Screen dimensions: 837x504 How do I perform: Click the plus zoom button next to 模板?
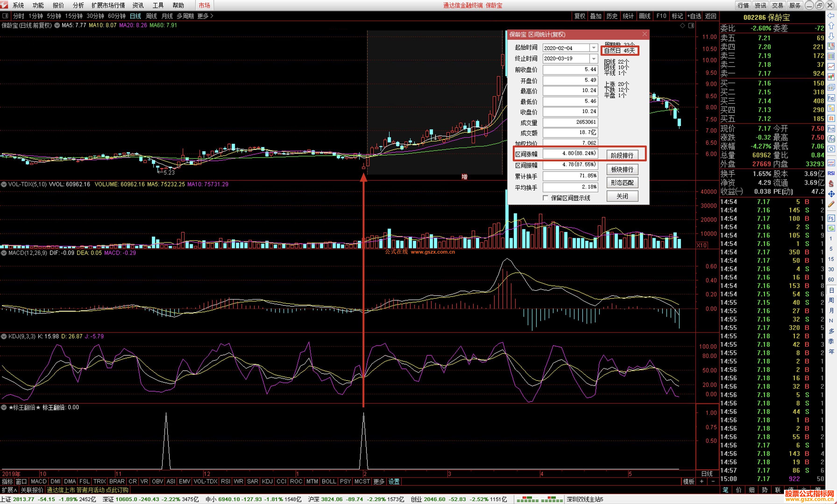702,481
